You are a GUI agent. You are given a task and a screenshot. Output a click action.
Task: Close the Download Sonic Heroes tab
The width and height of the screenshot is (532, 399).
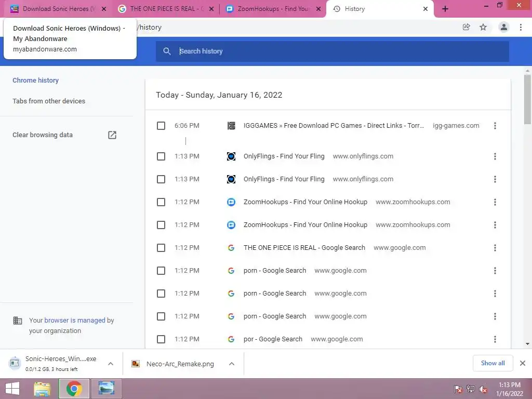coord(104,9)
